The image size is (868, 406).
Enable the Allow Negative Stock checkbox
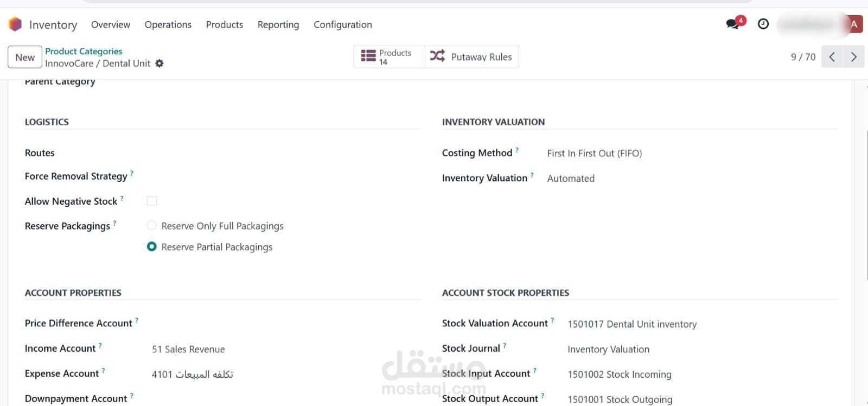(152, 201)
